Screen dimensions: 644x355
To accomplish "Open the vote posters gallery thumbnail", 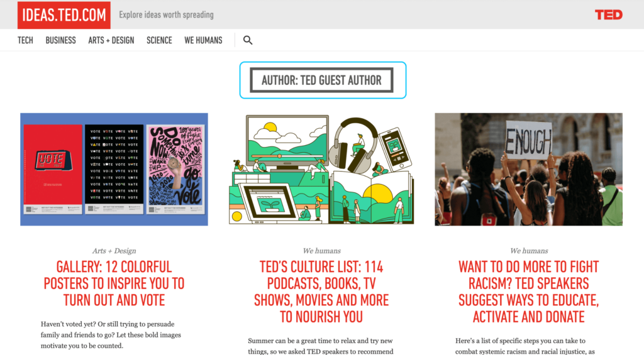I will click(114, 169).
